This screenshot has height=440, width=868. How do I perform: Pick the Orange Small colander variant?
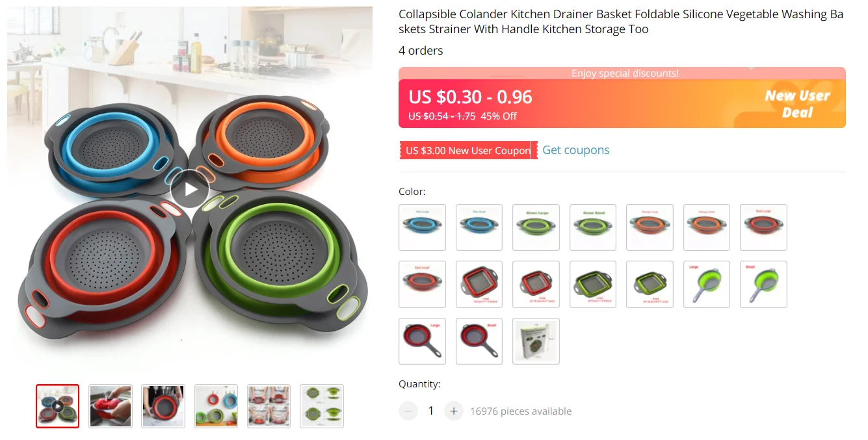[x=707, y=227]
